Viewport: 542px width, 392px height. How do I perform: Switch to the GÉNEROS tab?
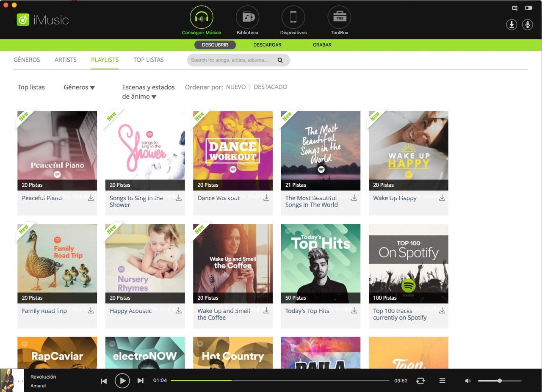(27, 60)
